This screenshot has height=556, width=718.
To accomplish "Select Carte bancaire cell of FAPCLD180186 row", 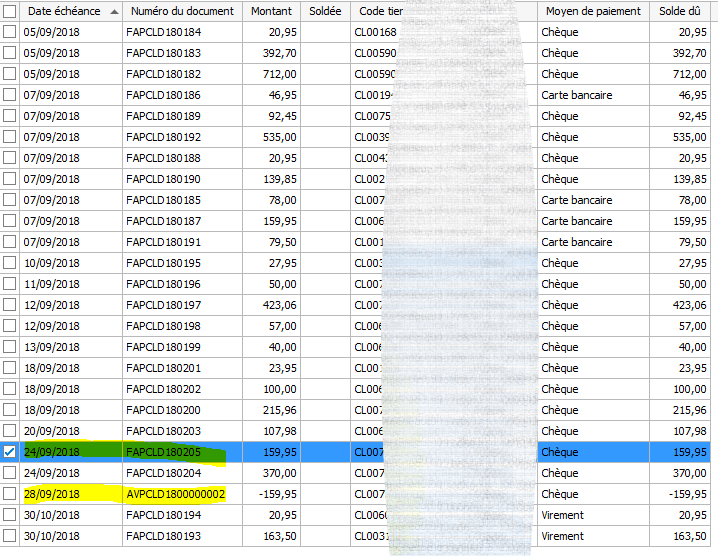I will (x=591, y=95).
